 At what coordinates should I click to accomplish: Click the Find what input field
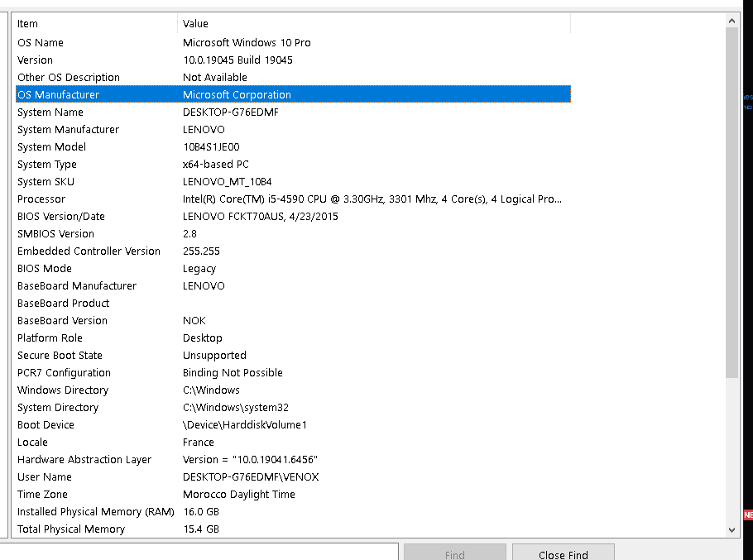pos(199,552)
